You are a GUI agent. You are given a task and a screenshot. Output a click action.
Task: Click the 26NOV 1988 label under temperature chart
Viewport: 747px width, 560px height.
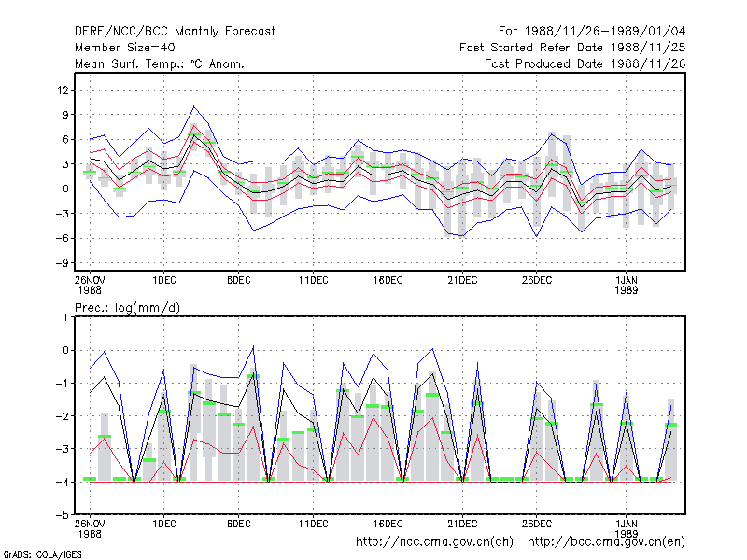[90, 285]
